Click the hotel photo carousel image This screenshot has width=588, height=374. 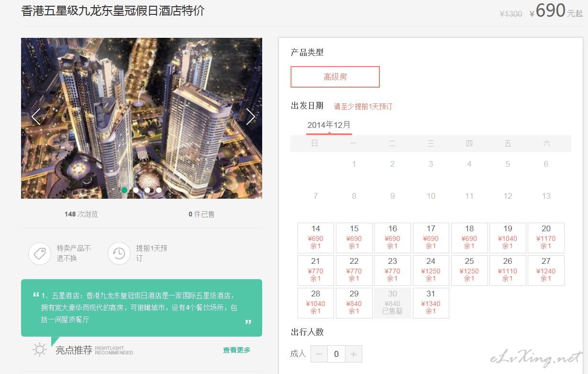point(142,118)
